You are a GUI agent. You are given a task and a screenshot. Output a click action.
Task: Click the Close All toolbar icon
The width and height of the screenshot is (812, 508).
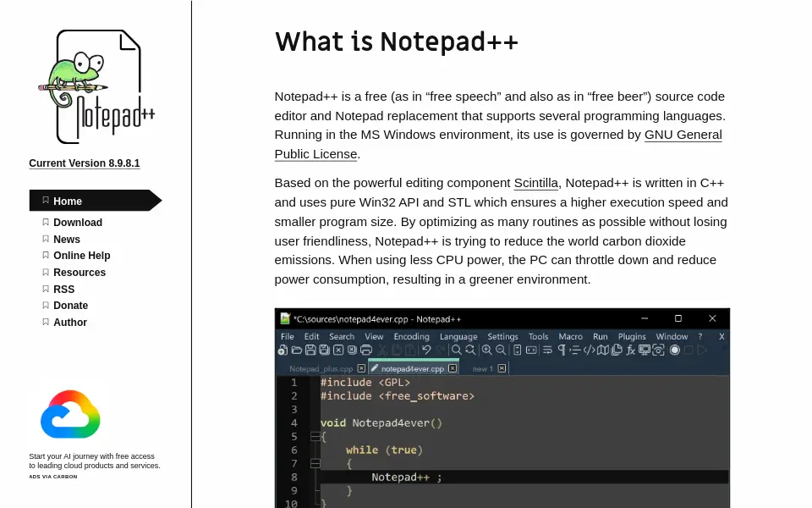[x=352, y=350]
